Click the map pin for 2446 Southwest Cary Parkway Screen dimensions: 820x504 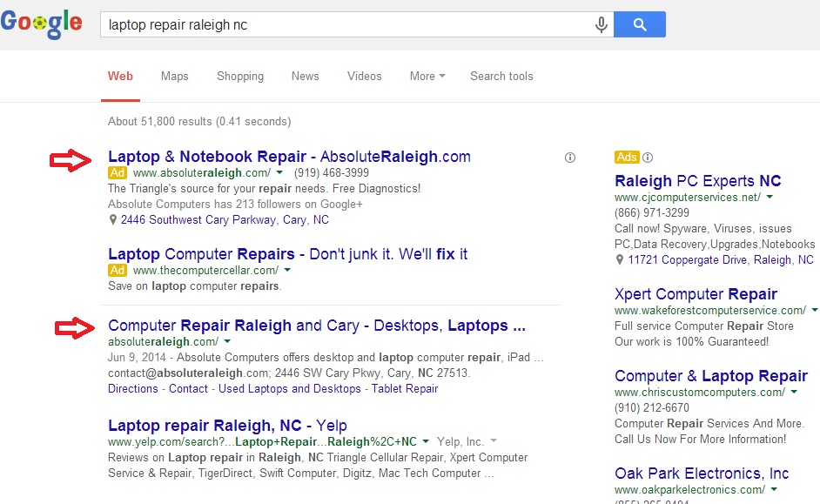point(112,219)
